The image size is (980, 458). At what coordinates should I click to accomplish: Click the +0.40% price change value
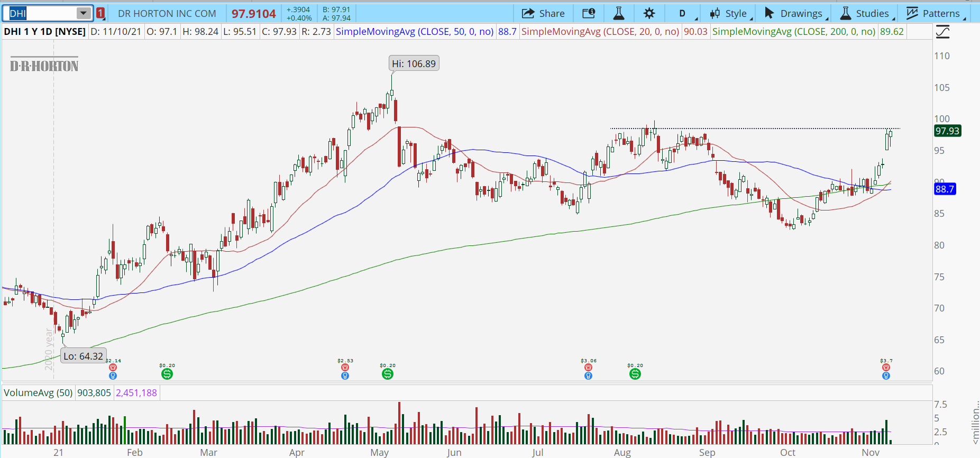click(x=299, y=18)
